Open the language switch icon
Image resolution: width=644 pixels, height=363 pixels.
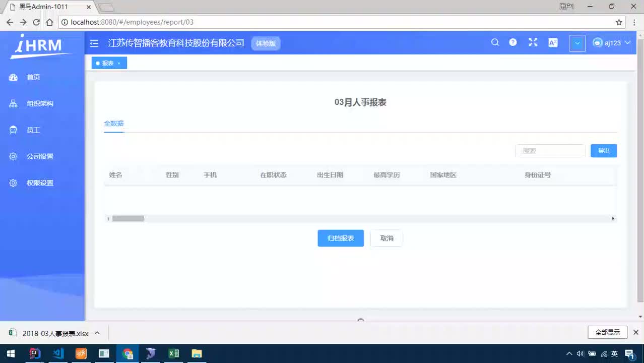click(x=553, y=43)
